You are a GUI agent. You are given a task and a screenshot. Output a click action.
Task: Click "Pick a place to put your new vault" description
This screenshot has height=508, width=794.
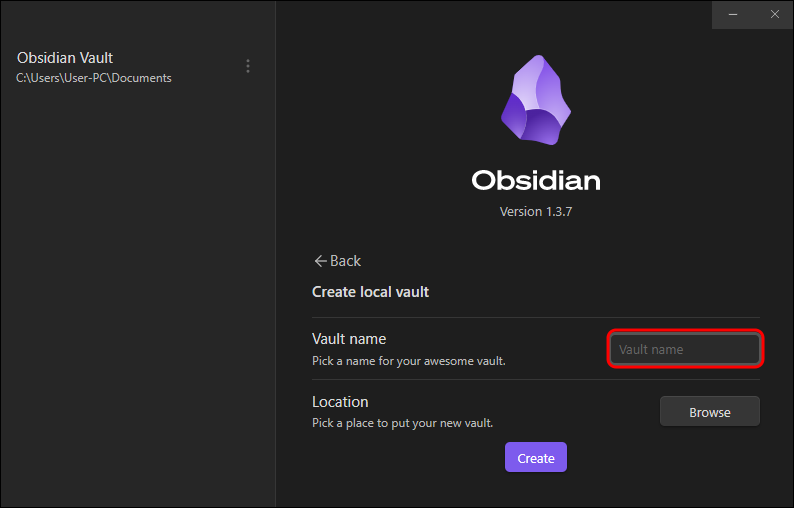402,423
